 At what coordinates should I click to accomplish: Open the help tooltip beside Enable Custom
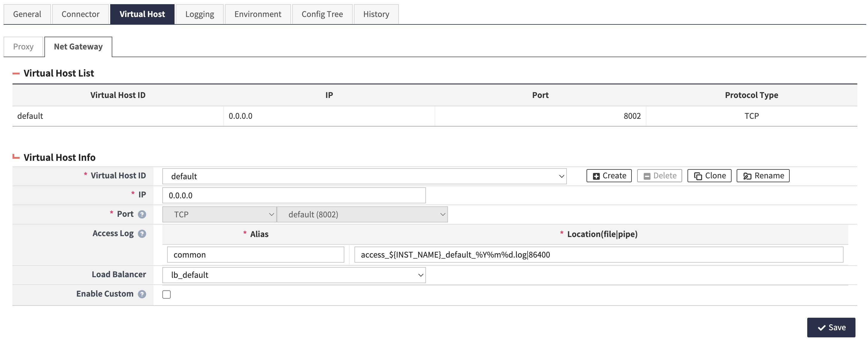pos(142,294)
